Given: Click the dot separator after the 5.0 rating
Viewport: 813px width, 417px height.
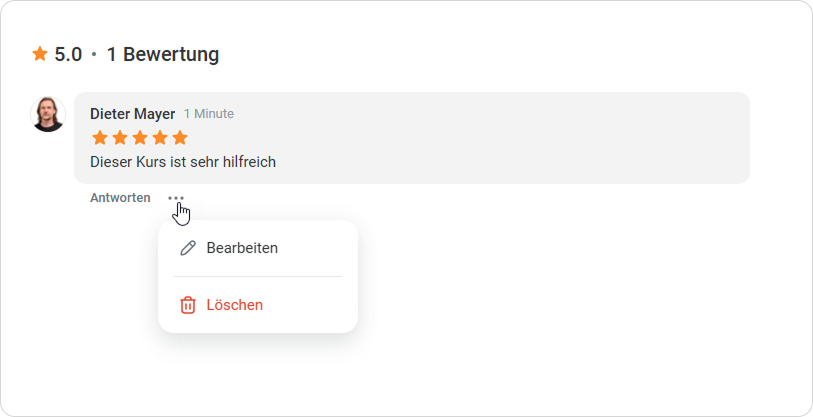Looking at the screenshot, I should click(x=94, y=55).
